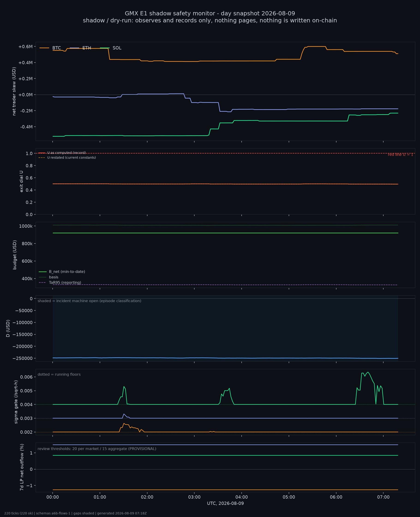This screenshot has width=420, height=517.
Task: Click the '−200000' tick label
Action: [23, 346]
